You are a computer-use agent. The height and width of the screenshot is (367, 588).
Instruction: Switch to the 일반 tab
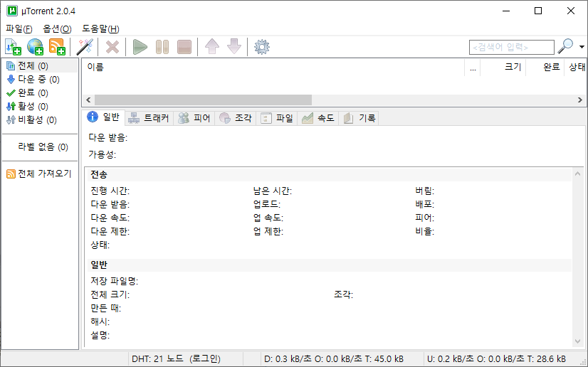point(103,117)
